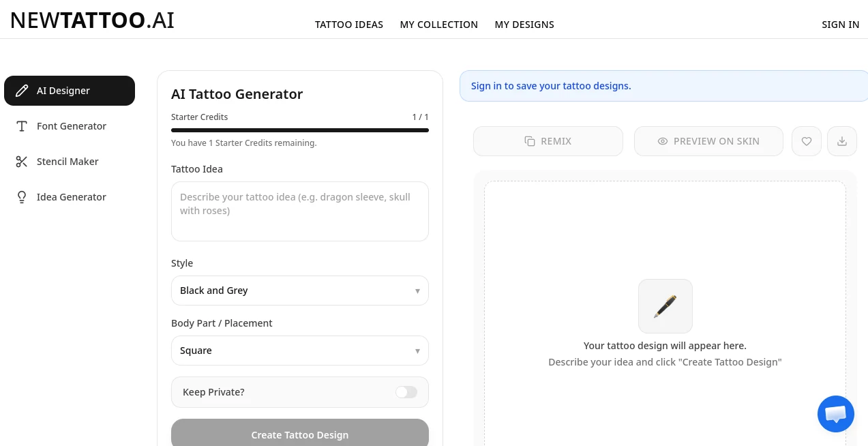
Task: Click the lightbulb icon beside Idea Generator
Action: (22, 197)
